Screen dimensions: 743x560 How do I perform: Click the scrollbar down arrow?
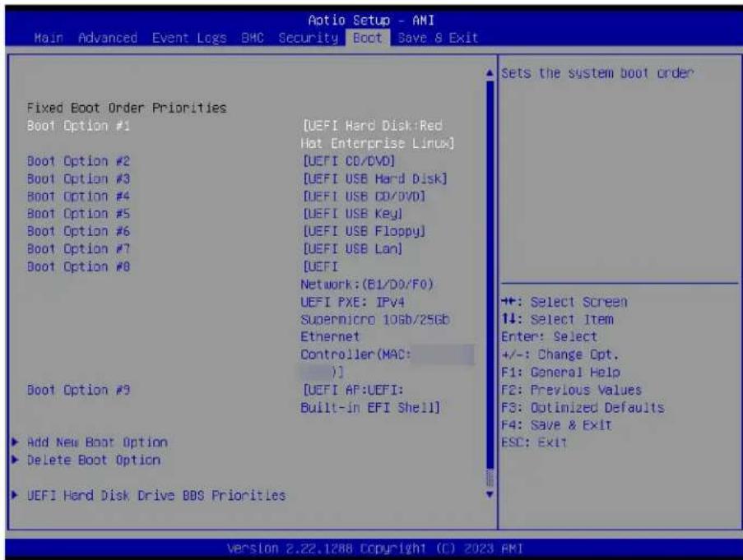(x=490, y=495)
